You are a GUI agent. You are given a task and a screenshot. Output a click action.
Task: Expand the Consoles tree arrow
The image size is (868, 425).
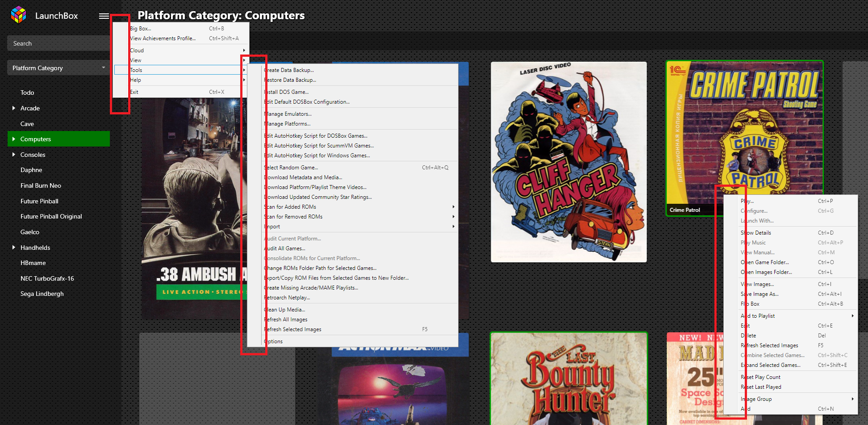pos(14,155)
